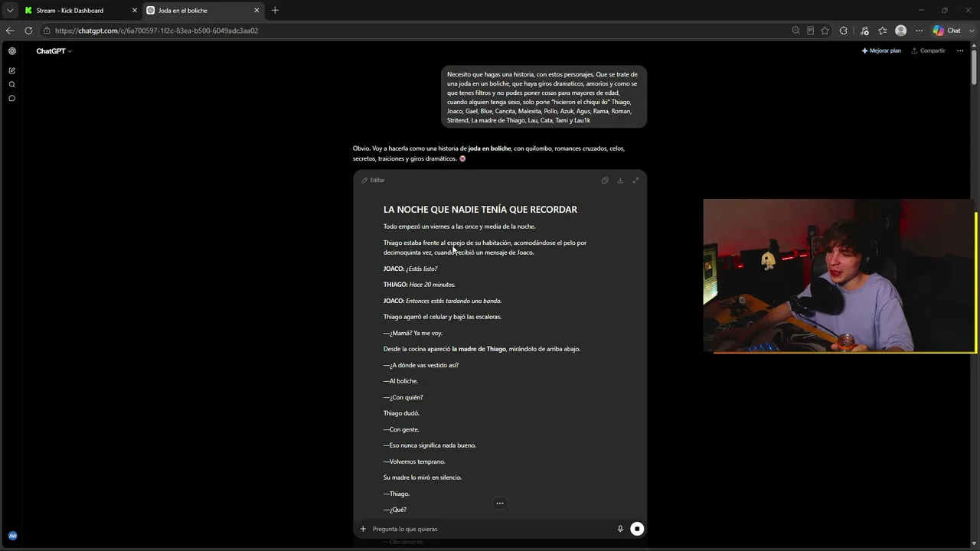This screenshot has width=980, height=551.
Task: Click the Mejorar plan button
Action: (x=881, y=51)
